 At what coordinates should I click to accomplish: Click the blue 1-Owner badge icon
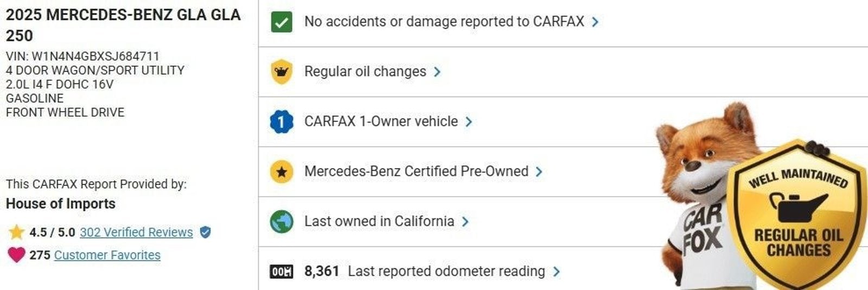(281, 122)
